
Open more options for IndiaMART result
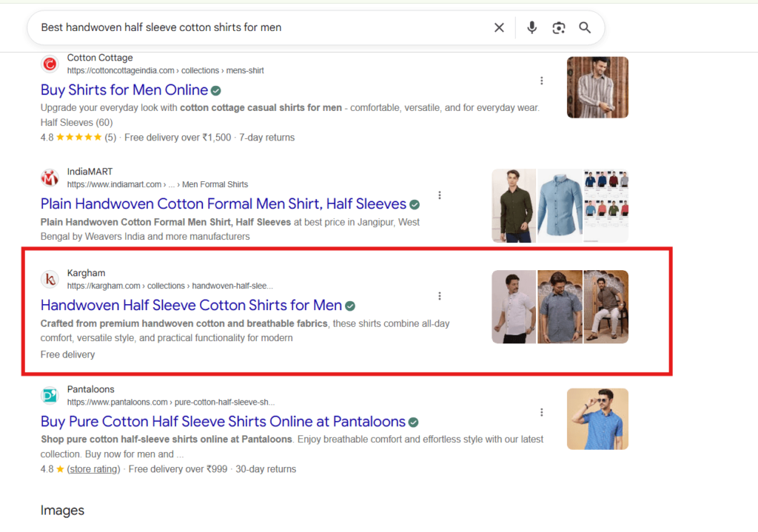440,195
